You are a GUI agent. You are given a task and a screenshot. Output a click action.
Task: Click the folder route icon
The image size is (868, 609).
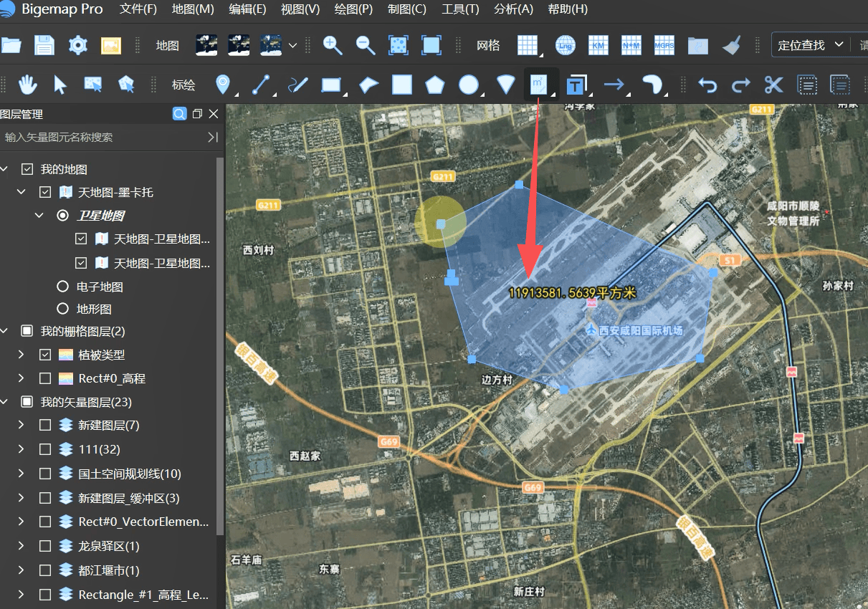point(698,46)
